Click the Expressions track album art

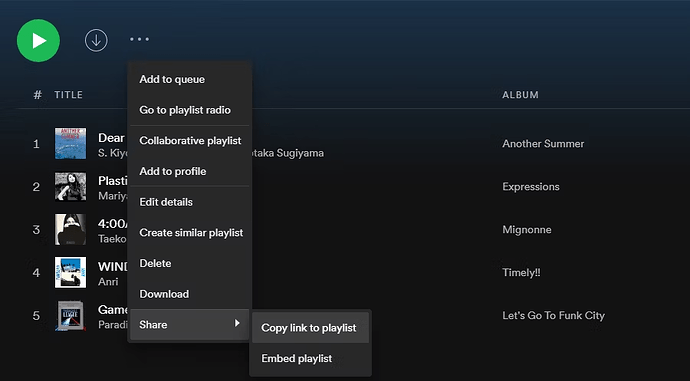pos(70,187)
